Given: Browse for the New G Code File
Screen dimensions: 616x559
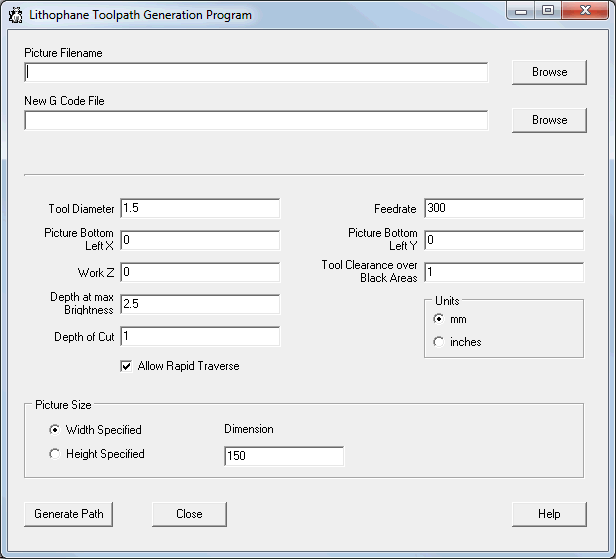Looking at the screenshot, I should point(549,120).
